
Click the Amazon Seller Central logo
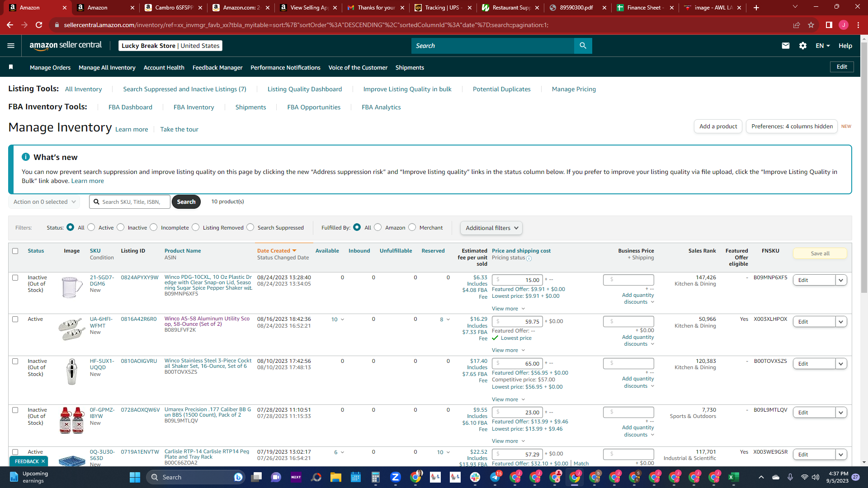pyautogui.click(x=66, y=46)
